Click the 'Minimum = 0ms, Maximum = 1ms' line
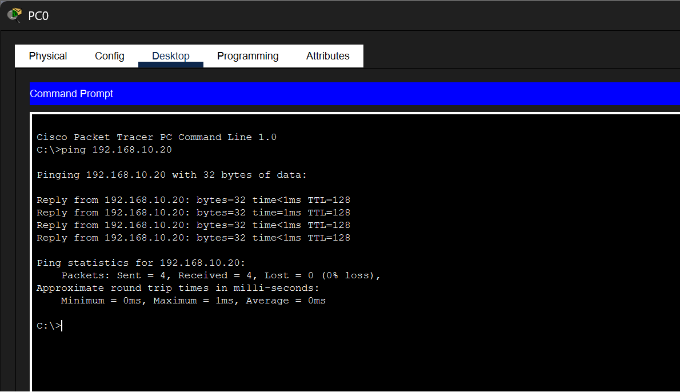 [x=193, y=301]
